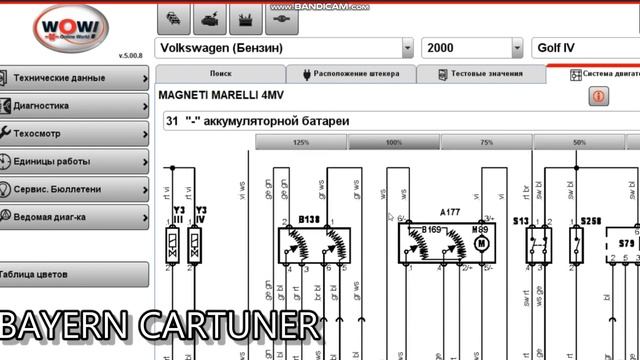Click the icon on Тестовые значения tab
Image resolution: width=640 pixels, height=360 pixels.
tap(442, 74)
